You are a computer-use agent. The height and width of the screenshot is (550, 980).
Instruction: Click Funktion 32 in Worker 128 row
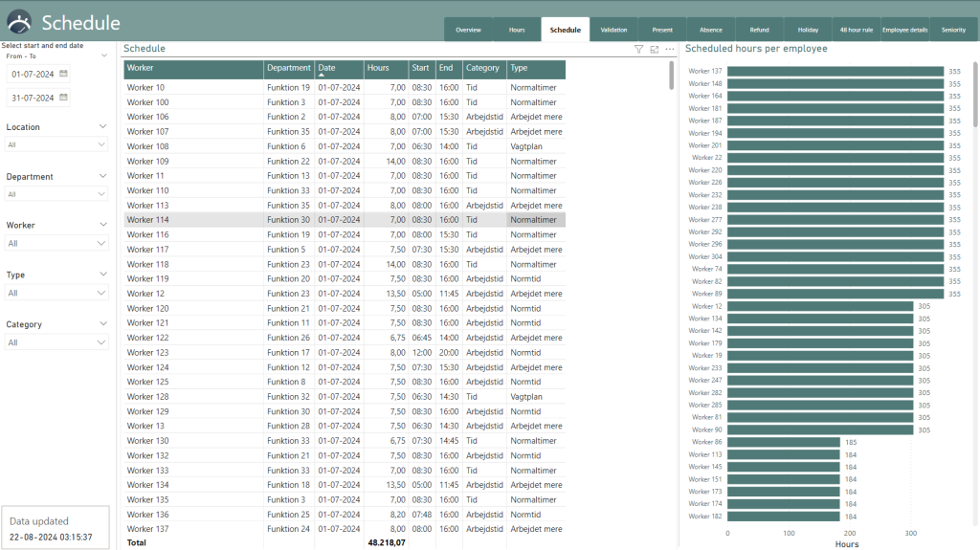[288, 397]
